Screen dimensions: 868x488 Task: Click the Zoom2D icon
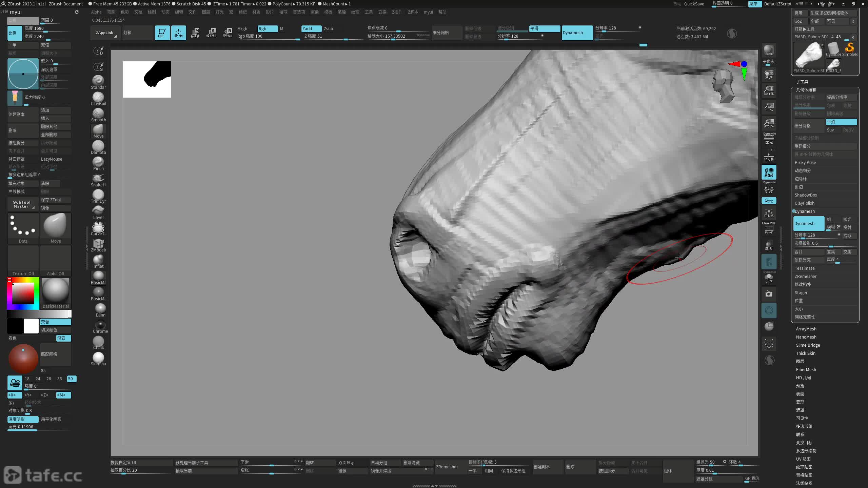pos(769,90)
